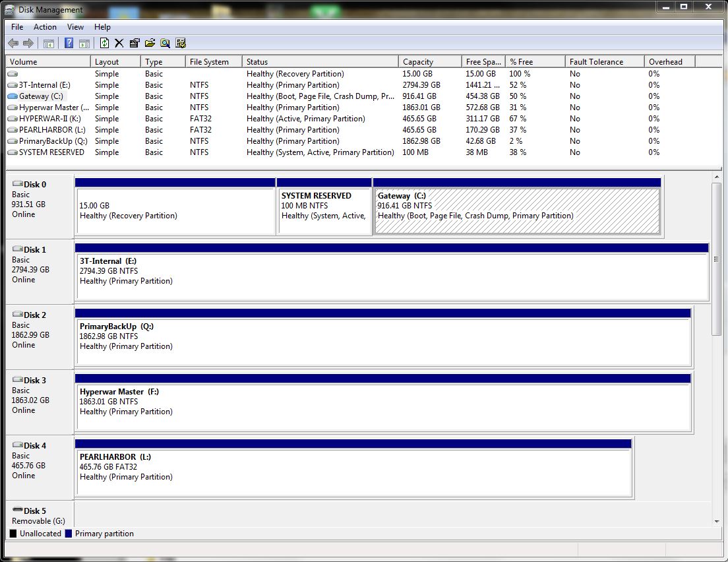
Task: Click the Open folder toolbar icon
Action: click(150, 44)
